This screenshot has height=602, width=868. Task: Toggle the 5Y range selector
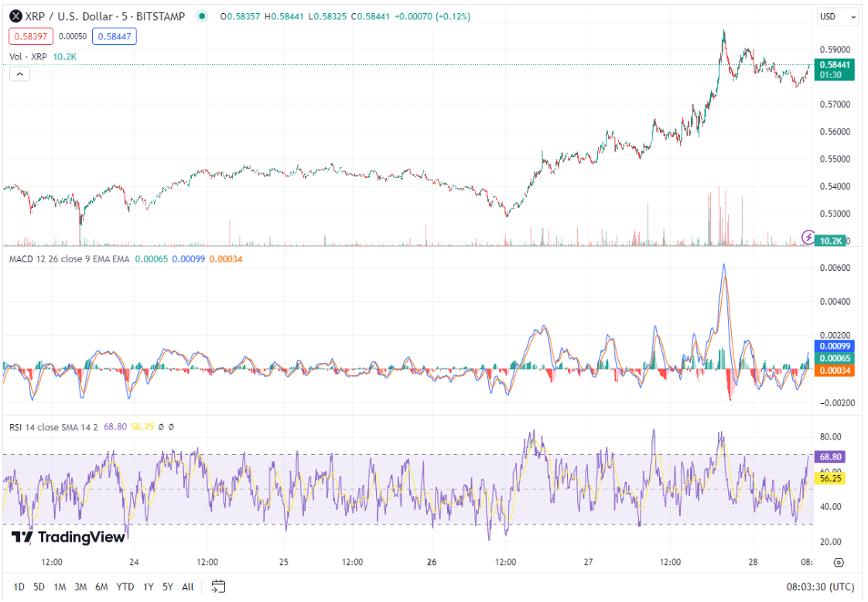tap(167, 587)
